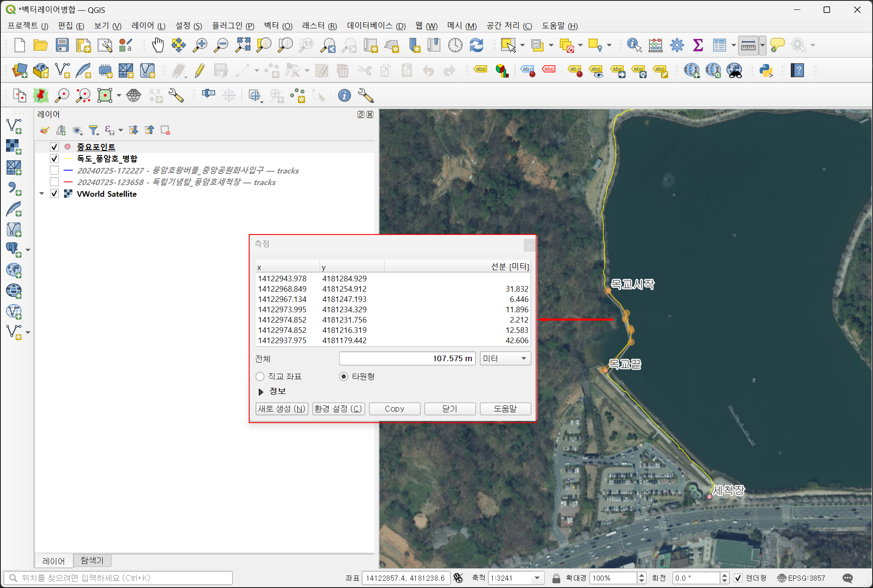Open the 축척 scale dropdown

point(537,578)
